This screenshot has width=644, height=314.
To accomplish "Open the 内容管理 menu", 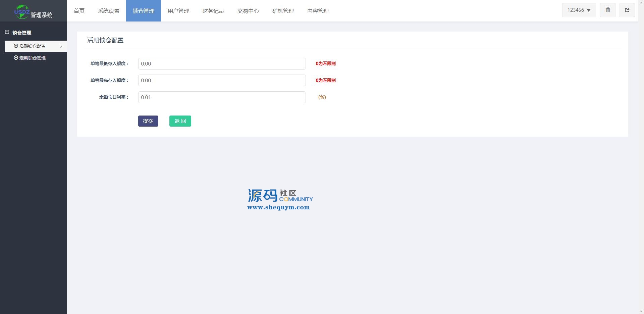I will (318, 11).
